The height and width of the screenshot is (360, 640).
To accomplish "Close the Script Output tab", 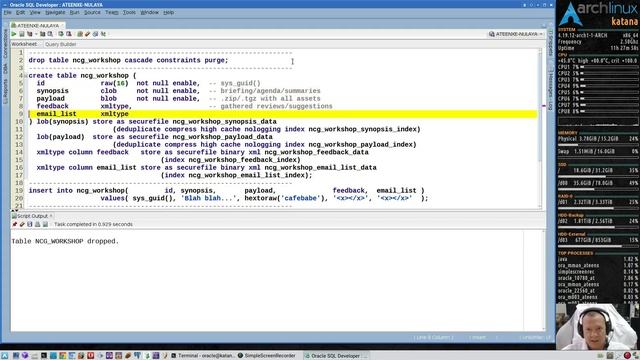I will (x=51, y=216).
